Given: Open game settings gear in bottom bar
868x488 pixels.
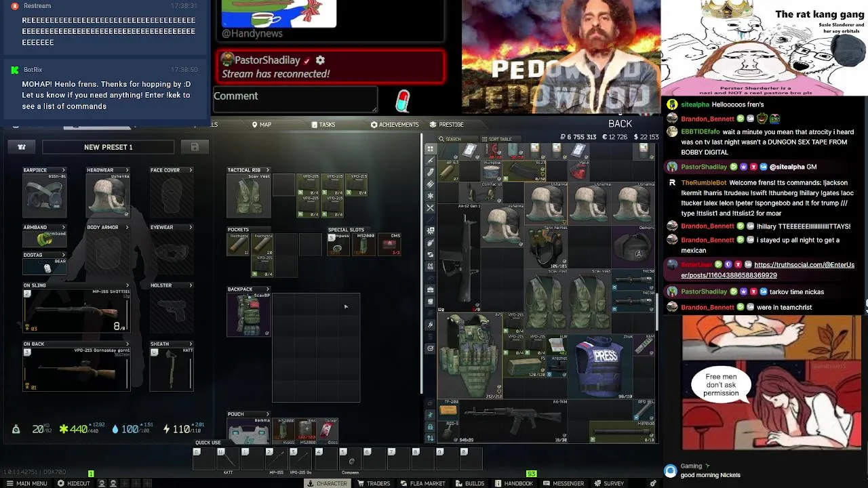Looking at the screenshot, I should click(652, 483).
